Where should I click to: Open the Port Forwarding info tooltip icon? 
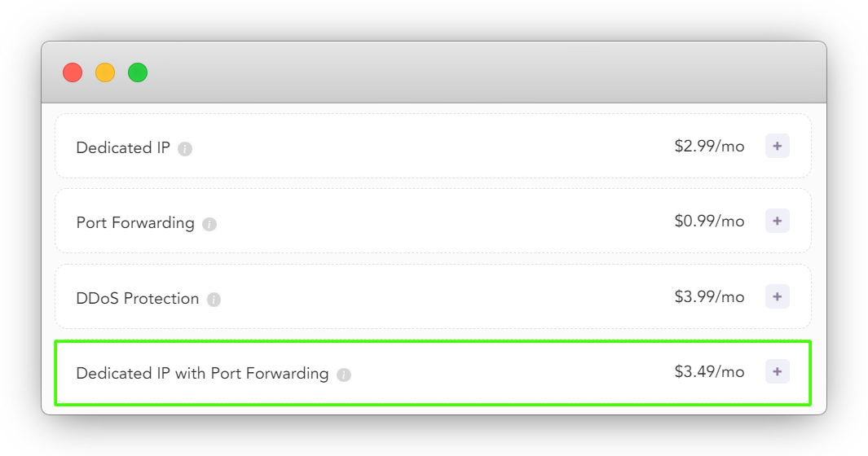(x=209, y=224)
